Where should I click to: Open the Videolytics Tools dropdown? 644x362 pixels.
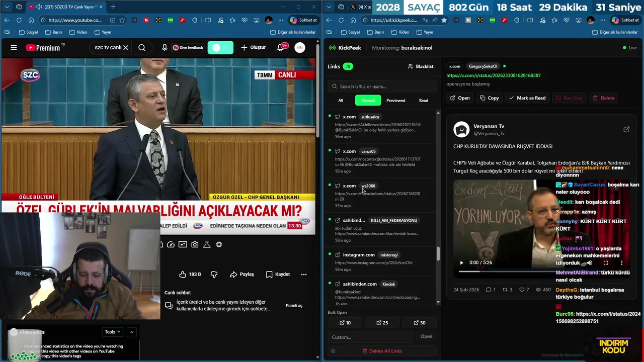113,332
